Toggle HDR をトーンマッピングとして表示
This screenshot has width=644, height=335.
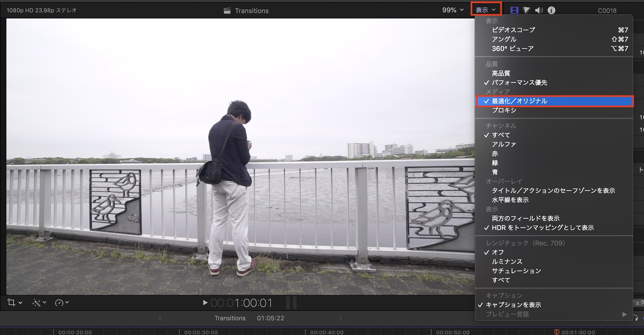pos(554,228)
